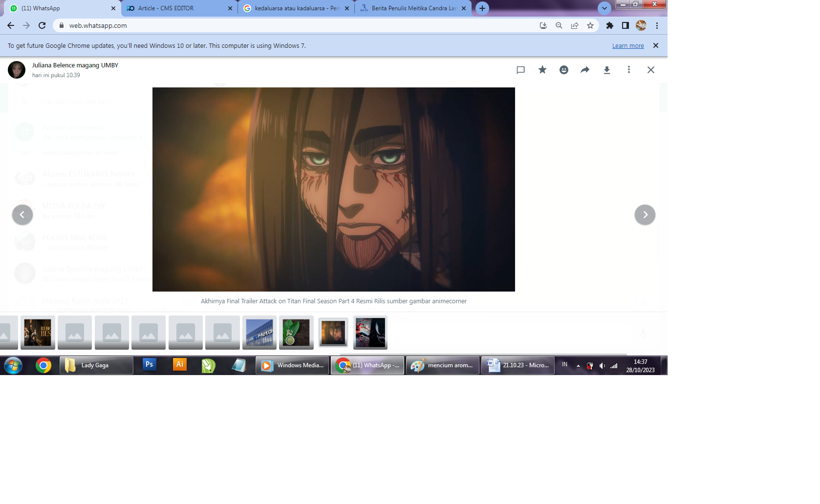Open the zoom magnifier icon

(x=559, y=25)
